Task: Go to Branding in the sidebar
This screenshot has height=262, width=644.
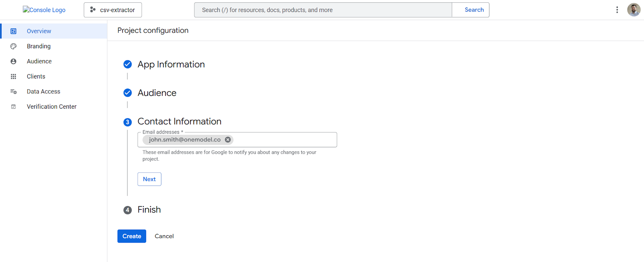Action: [x=39, y=46]
